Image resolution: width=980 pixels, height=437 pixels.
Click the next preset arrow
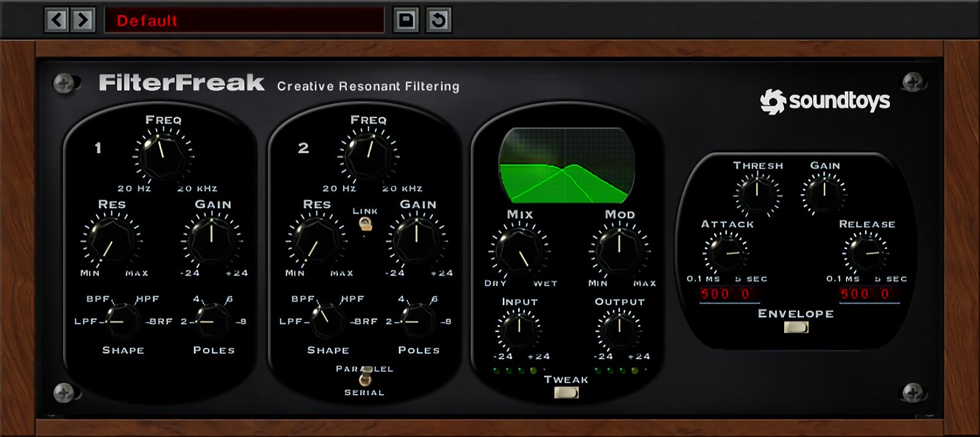click(x=83, y=20)
